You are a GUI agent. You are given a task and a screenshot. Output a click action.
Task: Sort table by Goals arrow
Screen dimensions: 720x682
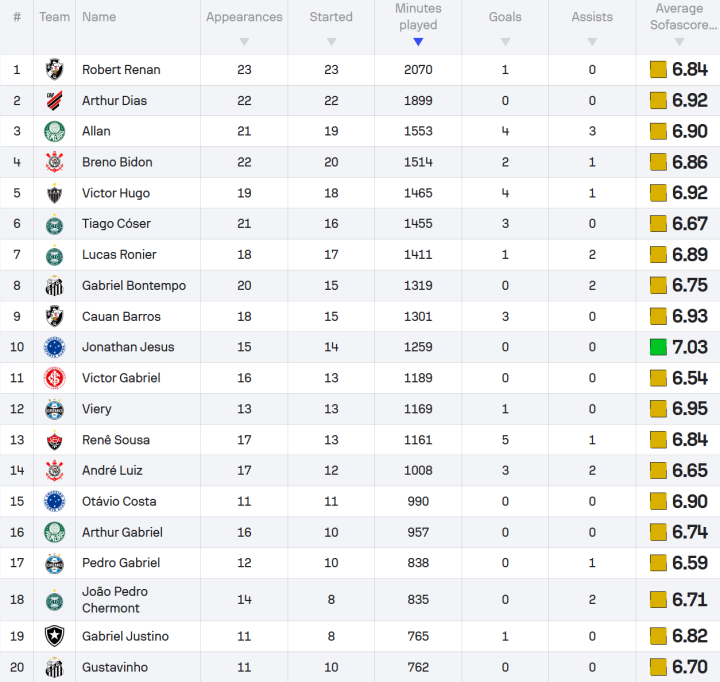coord(505,42)
